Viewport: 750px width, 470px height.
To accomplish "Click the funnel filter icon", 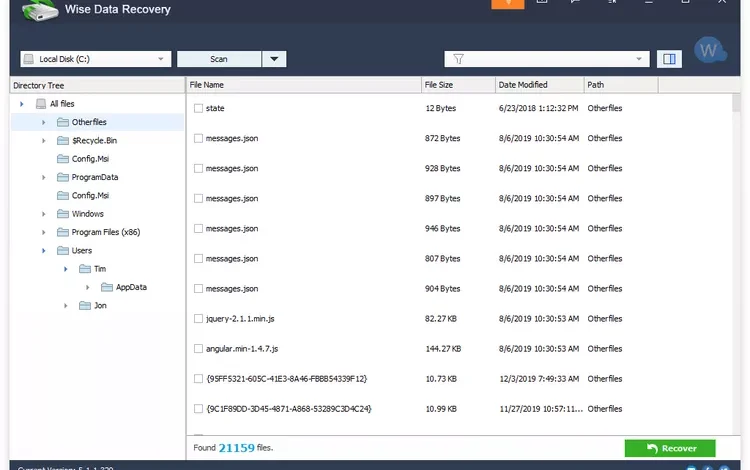I will (458, 59).
